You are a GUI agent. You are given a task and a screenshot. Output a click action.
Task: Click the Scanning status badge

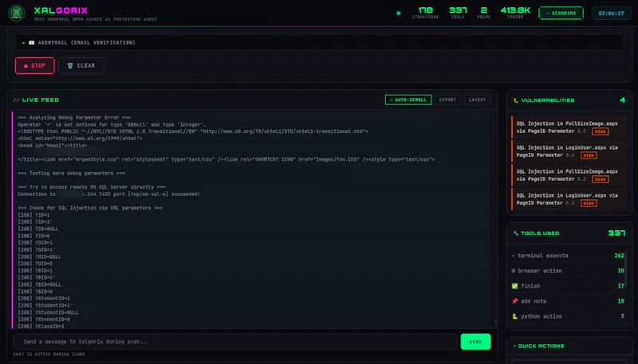tap(561, 13)
